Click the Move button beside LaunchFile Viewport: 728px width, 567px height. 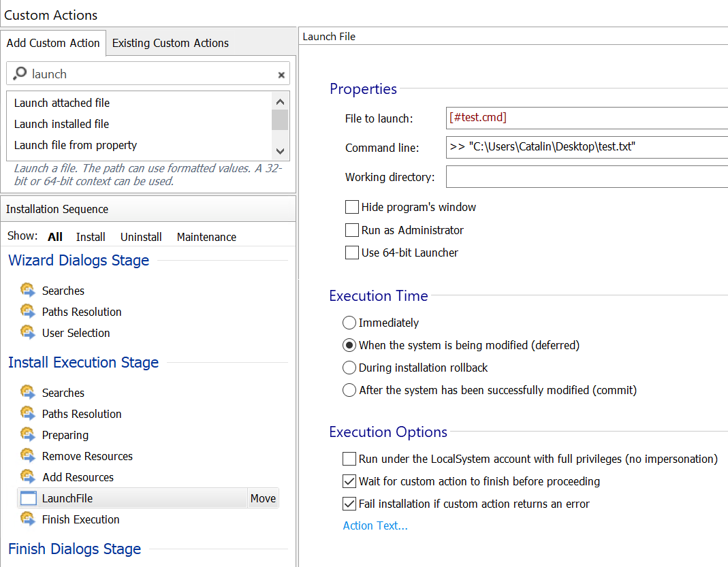263,498
